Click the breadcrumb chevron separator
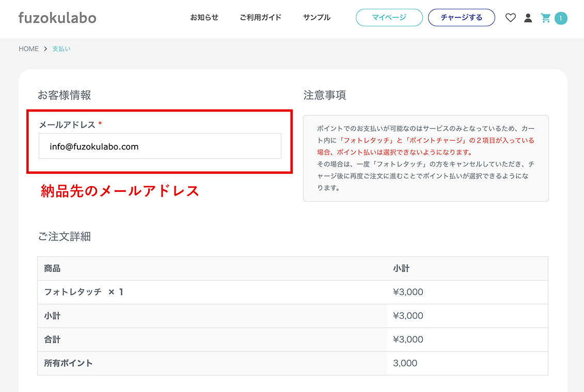Screen dimensions: 584x392 tap(45, 49)
